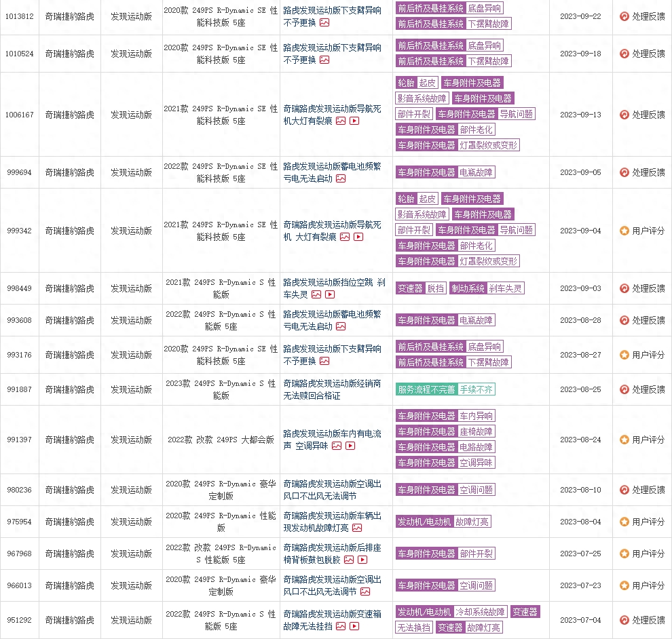
Task: Open complaint title 路虎发现运动版车内有电流声 空调异味
Action: (332, 440)
